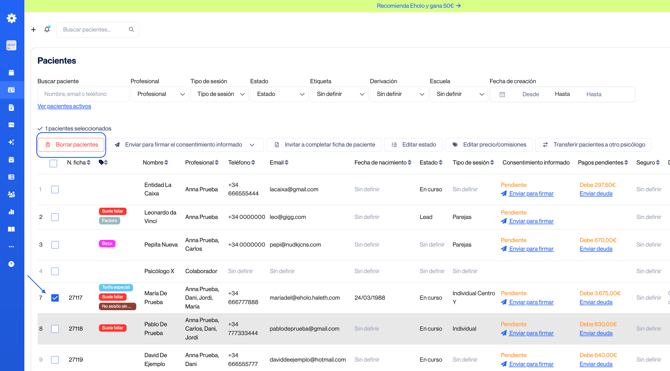The width and height of the screenshot is (670, 371).
Task: Click the three-dots more icon in sidebar
Action: coord(12,247)
